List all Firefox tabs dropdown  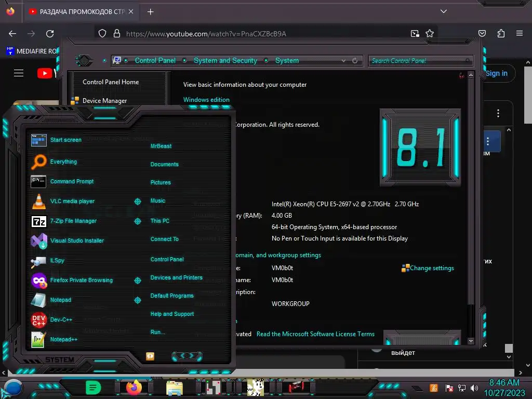pyautogui.click(x=444, y=11)
